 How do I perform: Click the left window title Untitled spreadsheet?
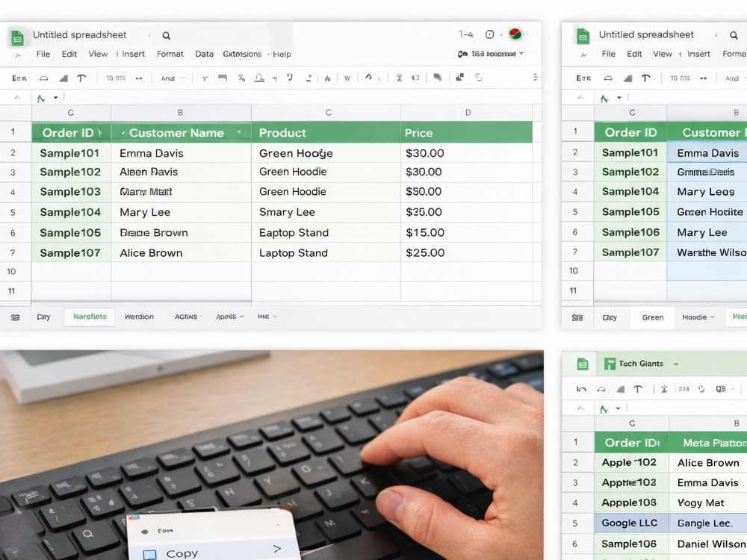(x=80, y=35)
